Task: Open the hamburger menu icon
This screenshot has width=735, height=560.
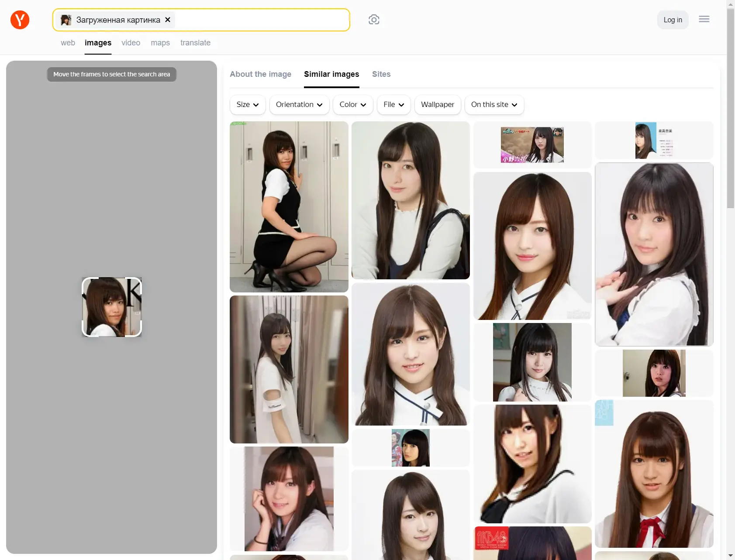Action: pyautogui.click(x=704, y=19)
